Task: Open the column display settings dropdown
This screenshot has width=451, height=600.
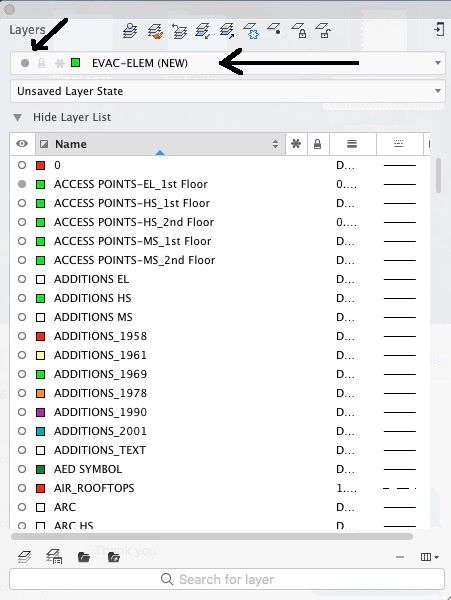Action: 429,557
